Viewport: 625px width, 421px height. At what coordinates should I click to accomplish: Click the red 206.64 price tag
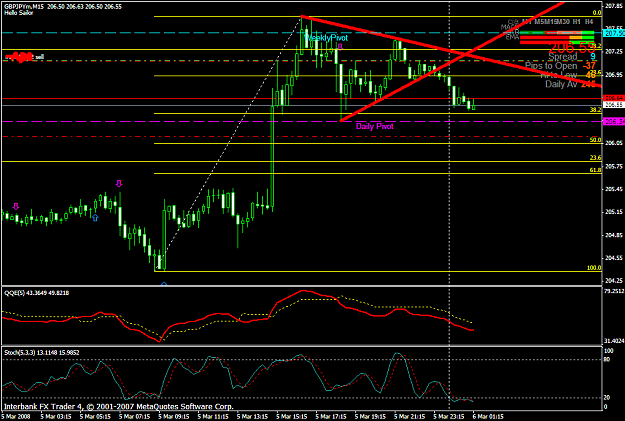tap(614, 98)
